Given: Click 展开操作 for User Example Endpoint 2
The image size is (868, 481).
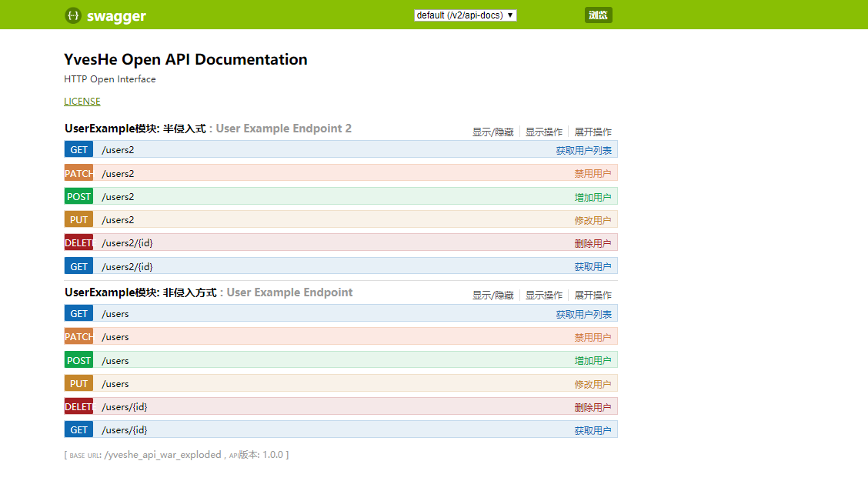Looking at the screenshot, I should [593, 132].
